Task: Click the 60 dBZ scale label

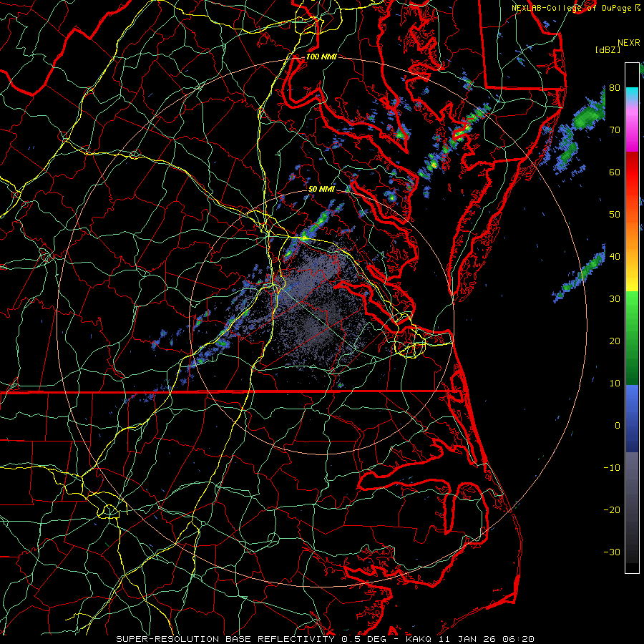Action: (615, 172)
